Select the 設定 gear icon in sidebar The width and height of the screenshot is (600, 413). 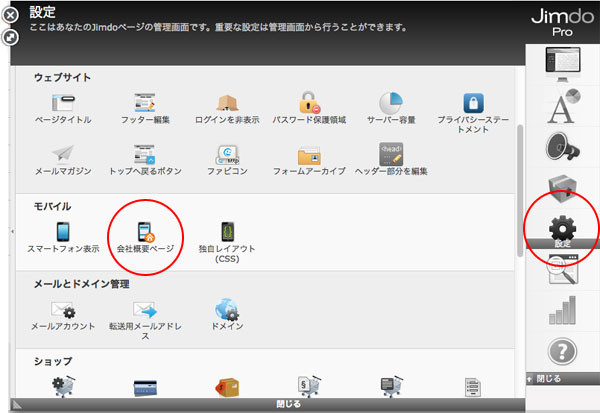(562, 229)
